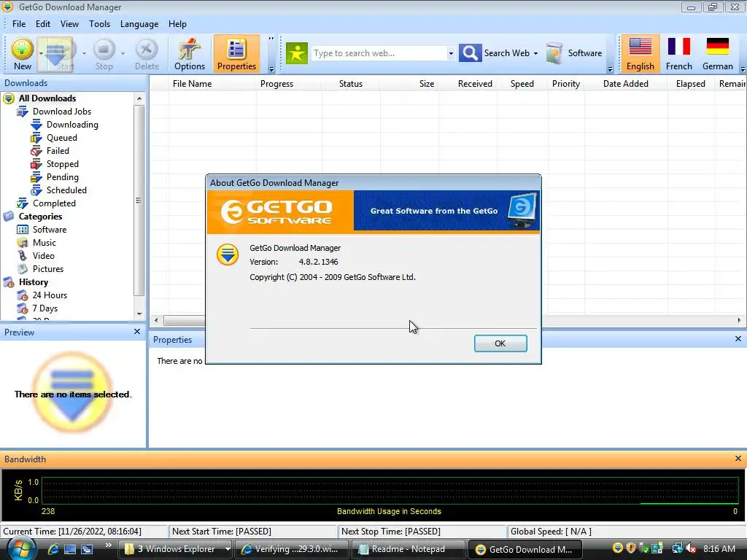
Task: Sort by Priority column header
Action: coord(566,84)
